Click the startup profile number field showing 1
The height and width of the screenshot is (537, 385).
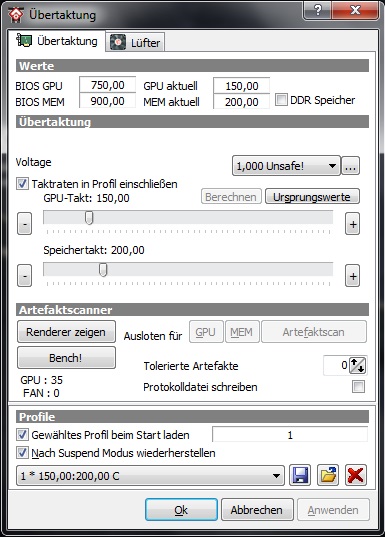click(x=290, y=435)
